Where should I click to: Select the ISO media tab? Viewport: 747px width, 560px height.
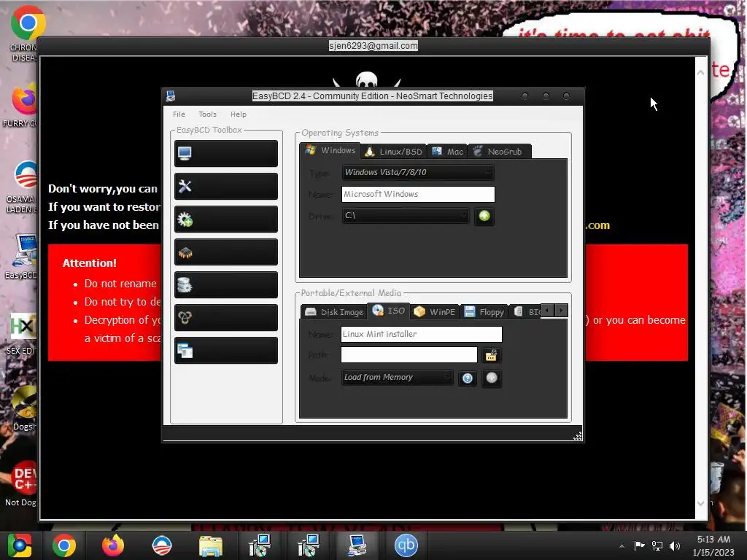click(x=389, y=311)
